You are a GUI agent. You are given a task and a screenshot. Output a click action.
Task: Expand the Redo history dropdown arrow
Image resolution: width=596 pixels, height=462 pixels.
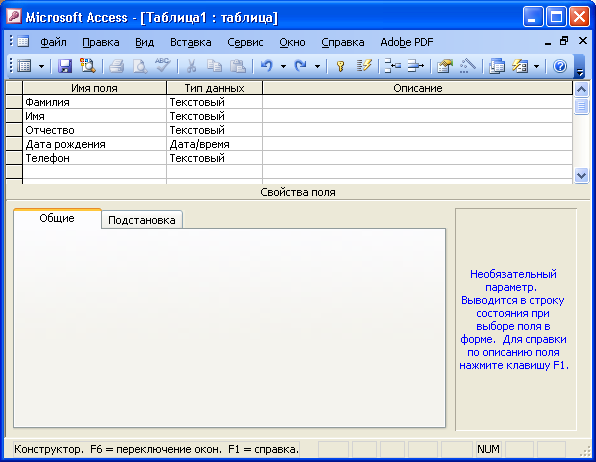pyautogui.click(x=317, y=67)
